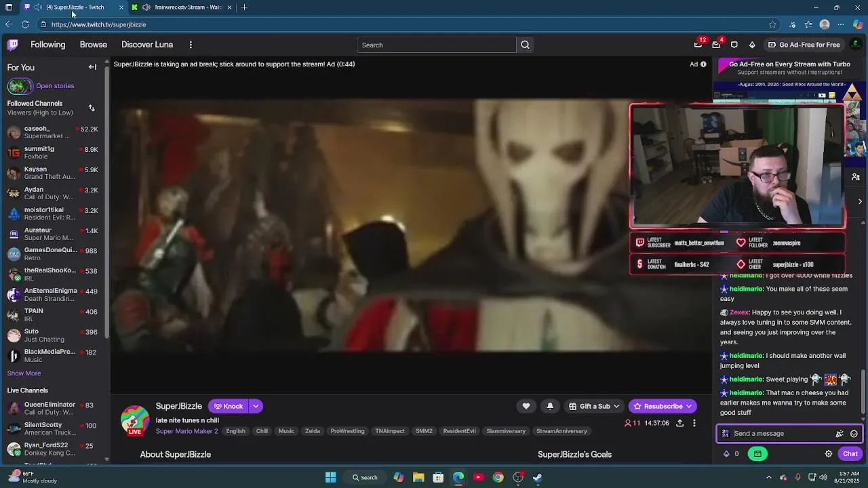Click the Windows Start button
This screenshot has height=488, width=868.
click(x=330, y=477)
